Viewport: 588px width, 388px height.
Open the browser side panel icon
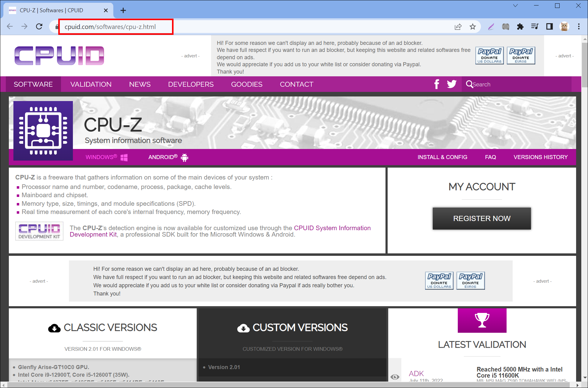click(550, 27)
